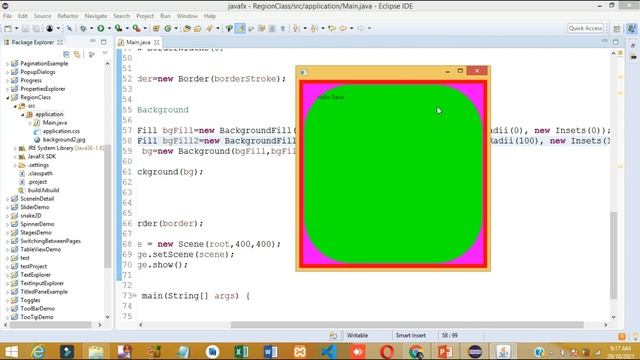Expand the JavaFX SDK node

pyautogui.click(x=15, y=157)
